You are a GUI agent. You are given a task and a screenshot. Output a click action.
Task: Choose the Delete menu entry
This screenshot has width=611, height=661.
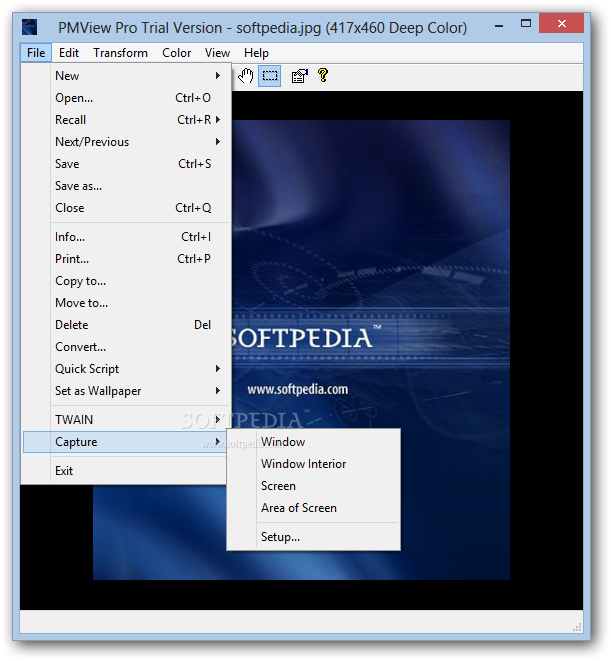[x=127, y=325]
